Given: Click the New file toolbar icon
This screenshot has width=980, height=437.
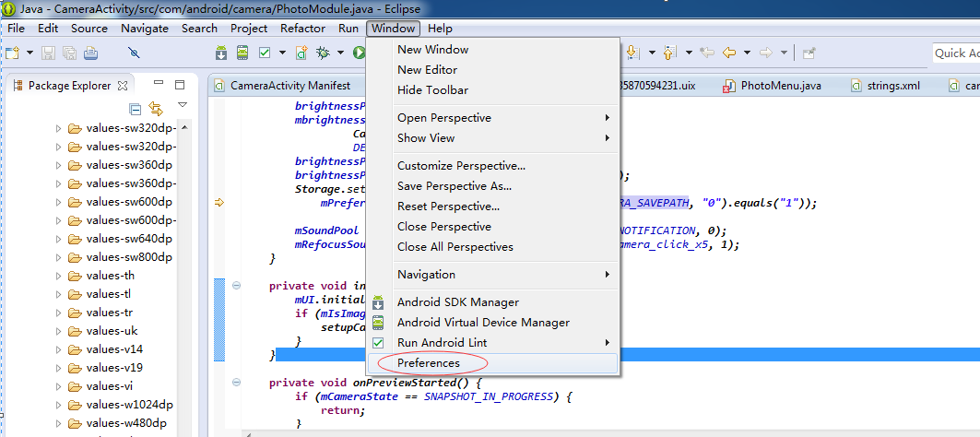Looking at the screenshot, I should click(12, 53).
